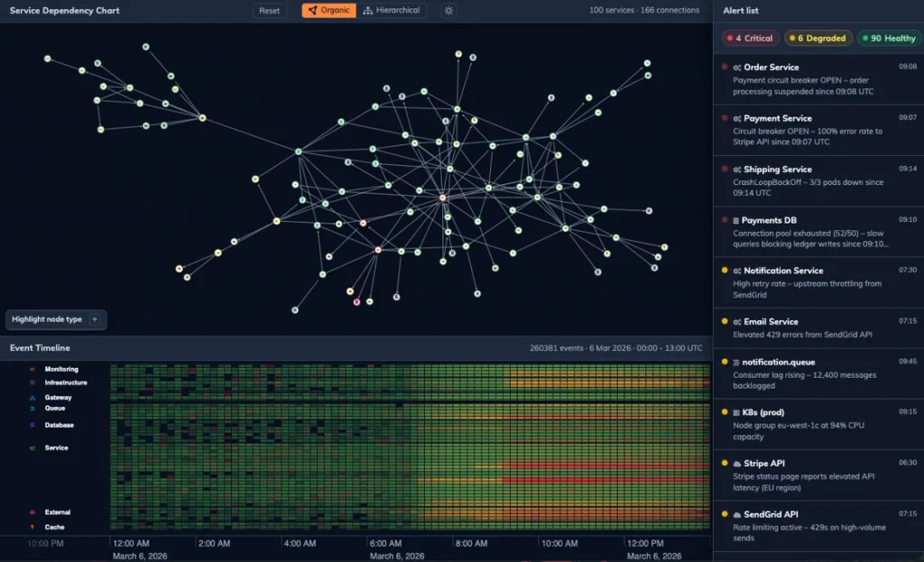Click the 12:00 AM timeline tick
This screenshot has height=562, width=924.
(131, 544)
